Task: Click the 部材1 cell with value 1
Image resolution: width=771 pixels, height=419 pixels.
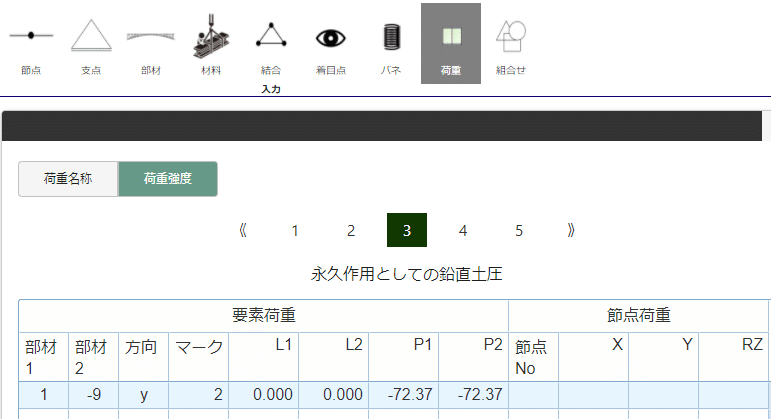Action: pyautogui.click(x=44, y=394)
